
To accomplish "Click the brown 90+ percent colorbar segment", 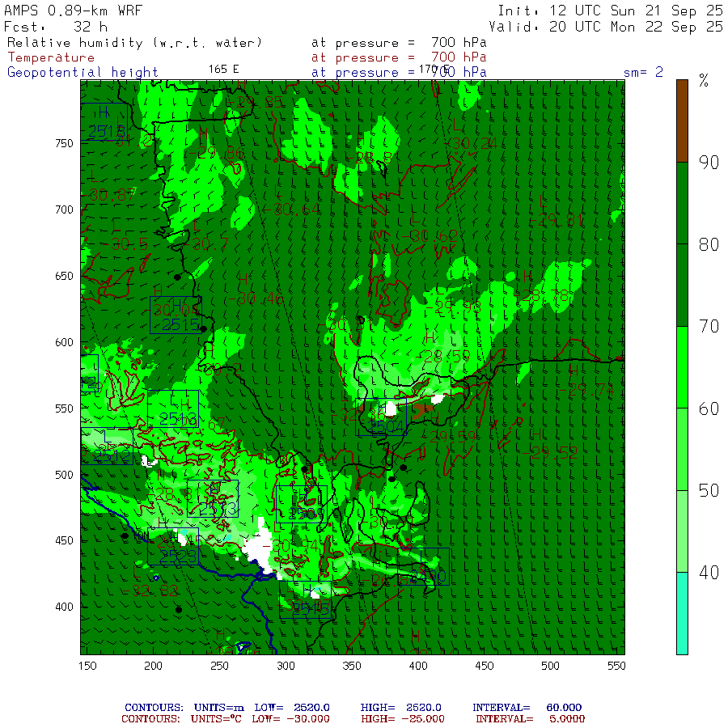I will coord(682,121).
